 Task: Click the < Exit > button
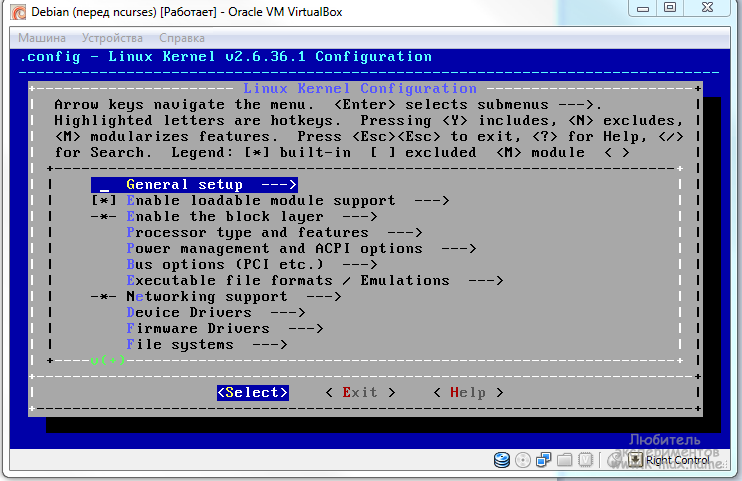tap(361, 392)
